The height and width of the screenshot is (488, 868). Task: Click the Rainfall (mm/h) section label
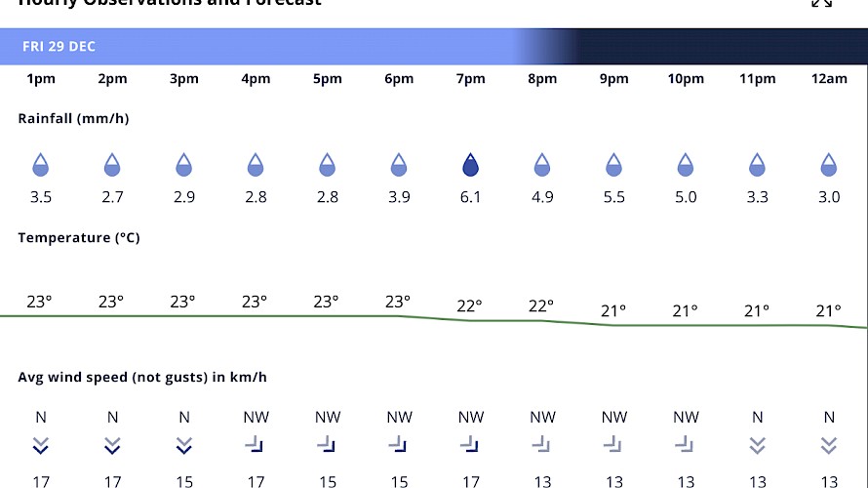(73, 118)
